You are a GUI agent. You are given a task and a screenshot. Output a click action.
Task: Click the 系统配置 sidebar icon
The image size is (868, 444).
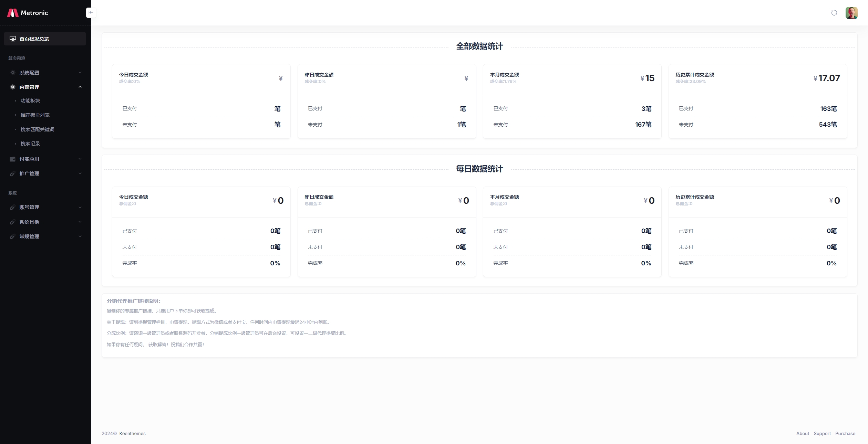coord(12,72)
